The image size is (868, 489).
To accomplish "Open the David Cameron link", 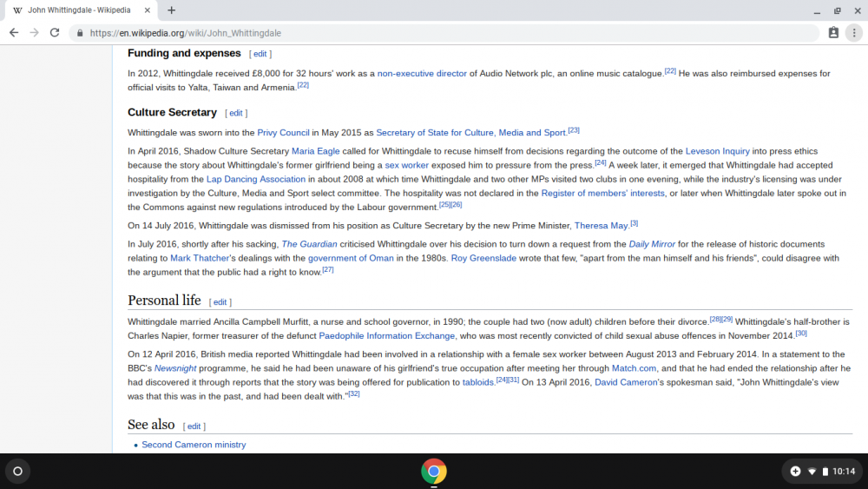I will click(x=626, y=383).
